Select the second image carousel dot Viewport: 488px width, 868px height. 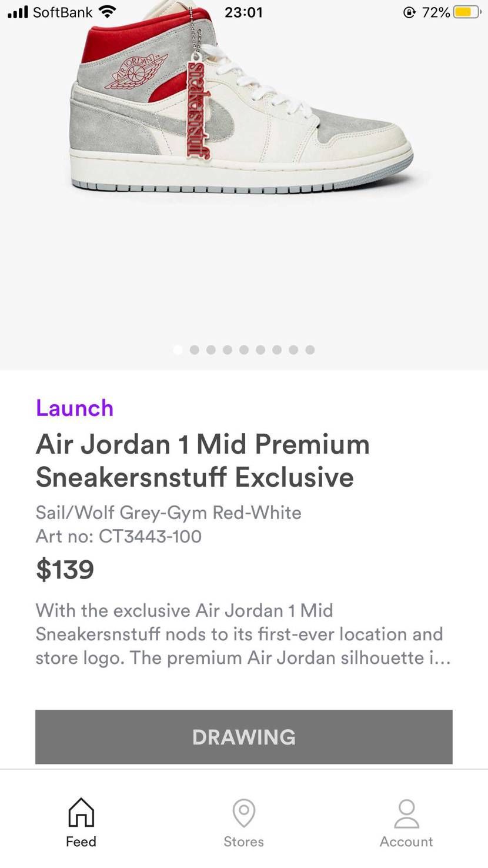[195, 350]
